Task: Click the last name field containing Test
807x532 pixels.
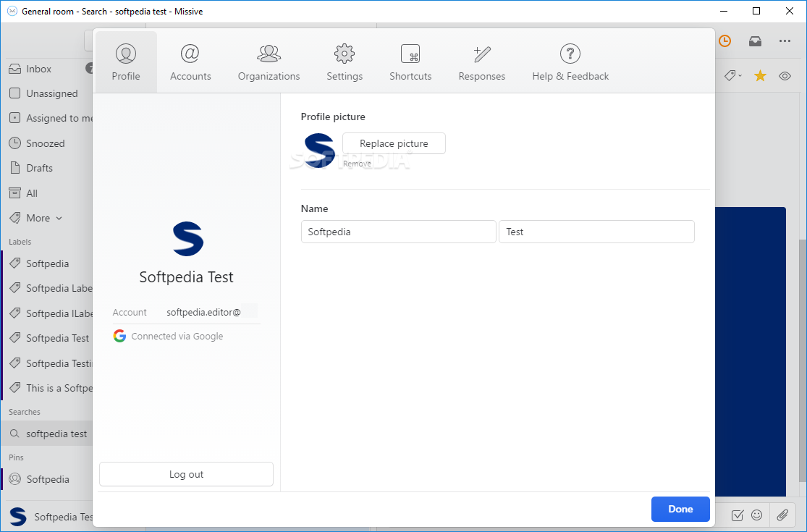Action: point(596,232)
